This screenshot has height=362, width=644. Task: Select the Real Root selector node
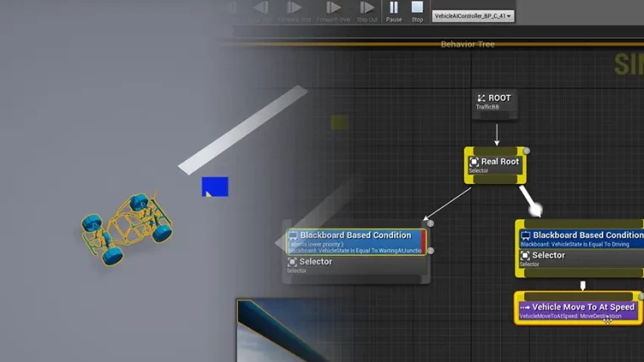[495, 165]
